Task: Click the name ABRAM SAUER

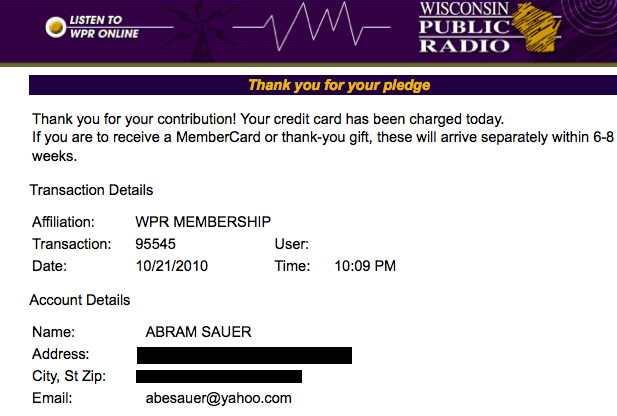Action: tap(198, 332)
